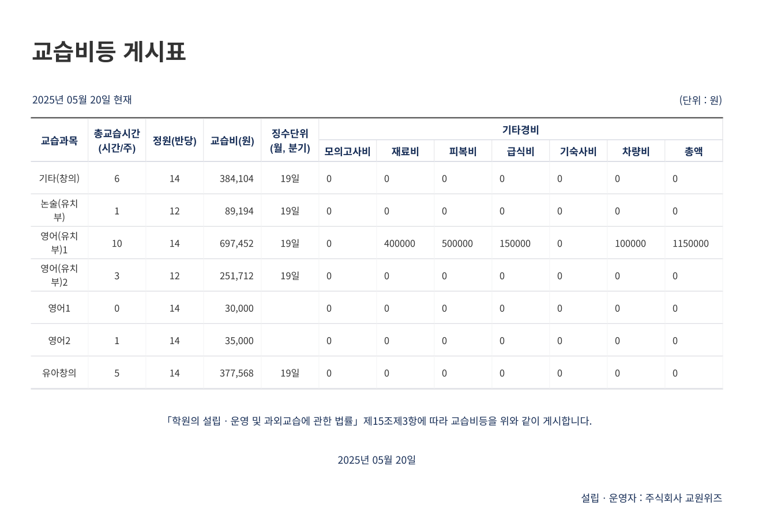Click the 총교습시간(시간/주) column header

117,141
